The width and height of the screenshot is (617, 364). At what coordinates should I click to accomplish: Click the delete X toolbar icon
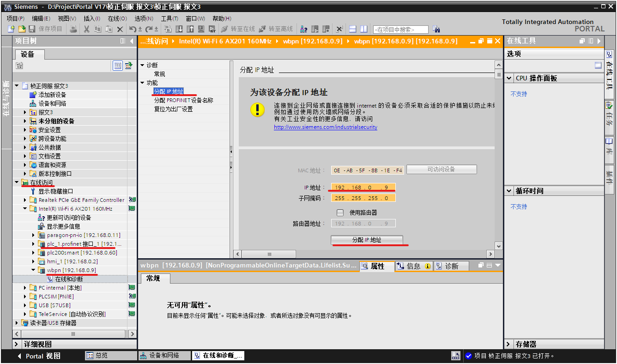click(120, 29)
